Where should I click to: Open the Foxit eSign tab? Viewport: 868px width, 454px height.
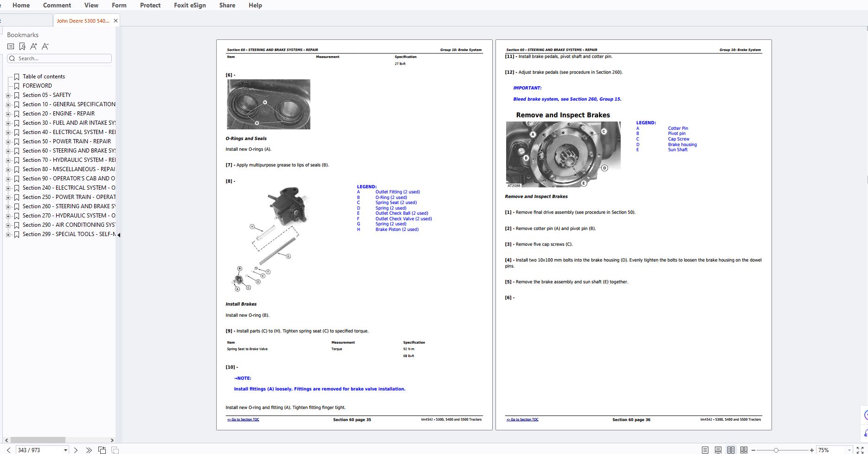pos(190,5)
